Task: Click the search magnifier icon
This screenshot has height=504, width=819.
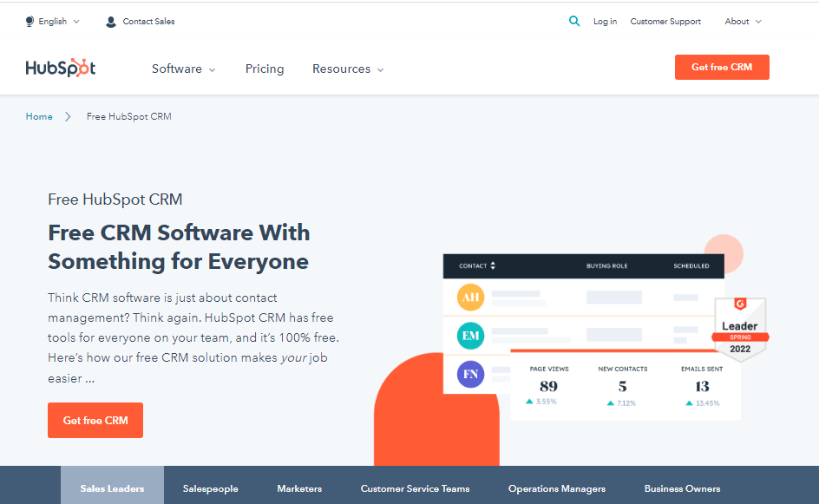Action: (x=574, y=21)
